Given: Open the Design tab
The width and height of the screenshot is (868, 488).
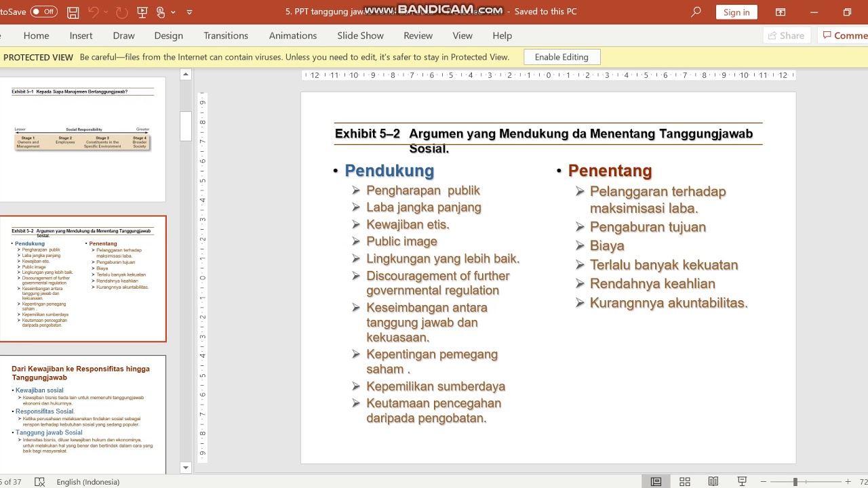Looking at the screenshot, I should [x=169, y=35].
